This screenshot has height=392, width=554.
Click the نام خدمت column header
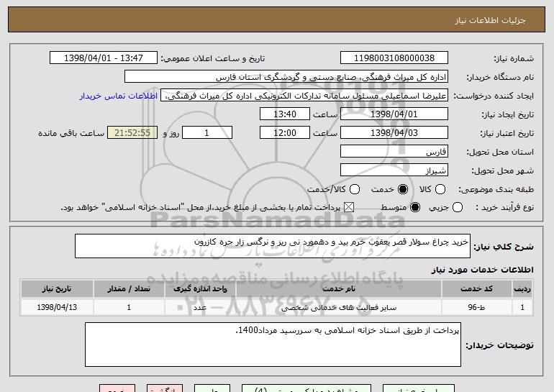[338, 289]
